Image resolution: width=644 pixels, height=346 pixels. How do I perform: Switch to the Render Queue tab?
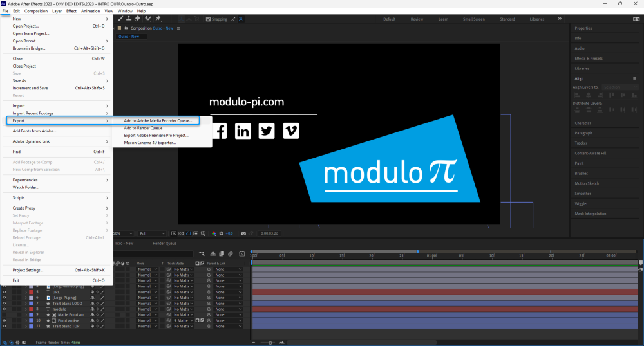pyautogui.click(x=165, y=244)
